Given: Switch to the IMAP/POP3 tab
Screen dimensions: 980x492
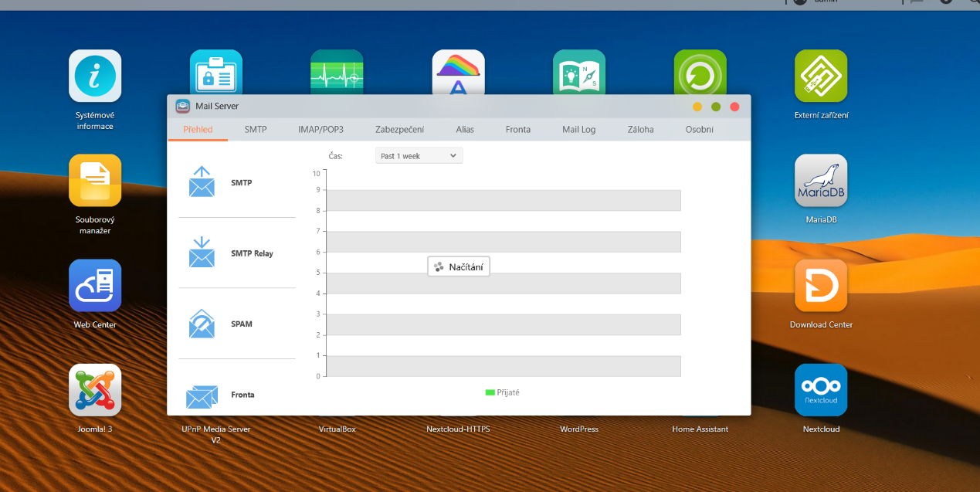Looking at the screenshot, I should click(320, 130).
